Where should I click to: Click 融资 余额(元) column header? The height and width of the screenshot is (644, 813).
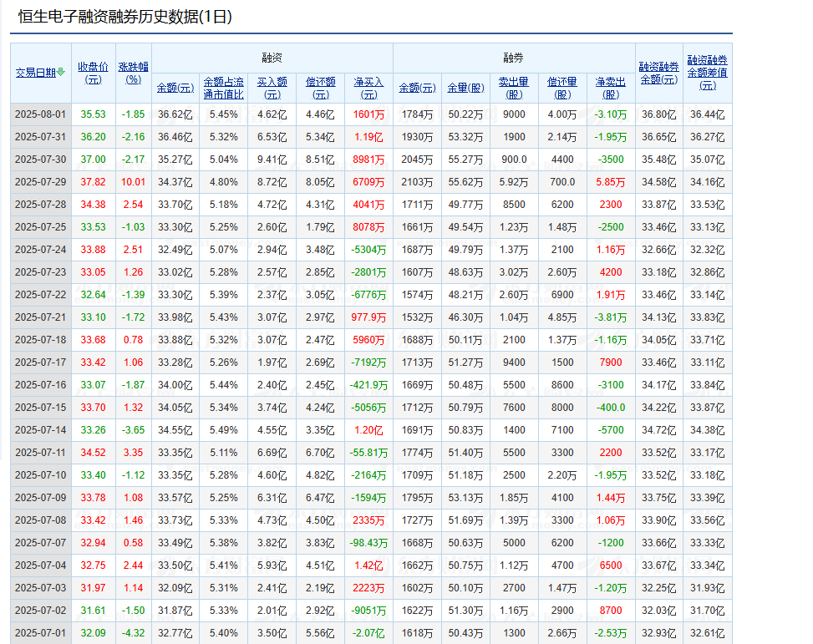175,89
